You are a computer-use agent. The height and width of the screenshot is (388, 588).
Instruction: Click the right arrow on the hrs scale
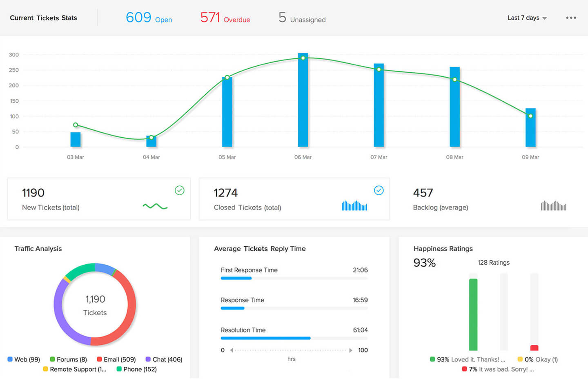[x=351, y=350]
